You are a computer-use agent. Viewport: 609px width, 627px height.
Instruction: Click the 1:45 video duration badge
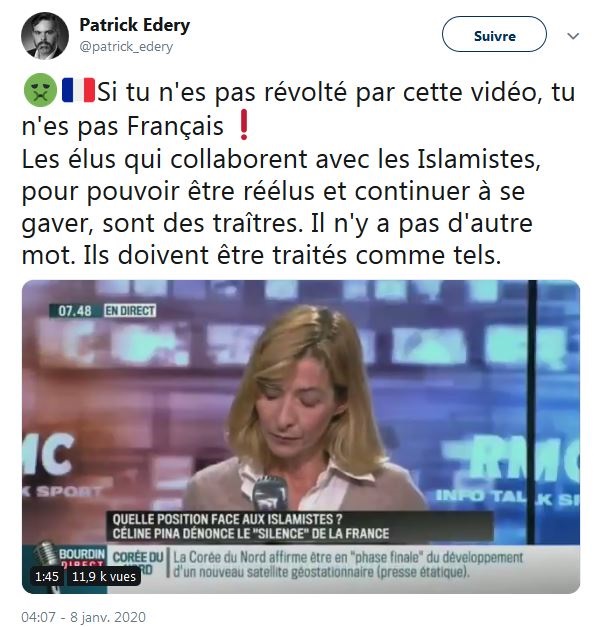point(46,577)
